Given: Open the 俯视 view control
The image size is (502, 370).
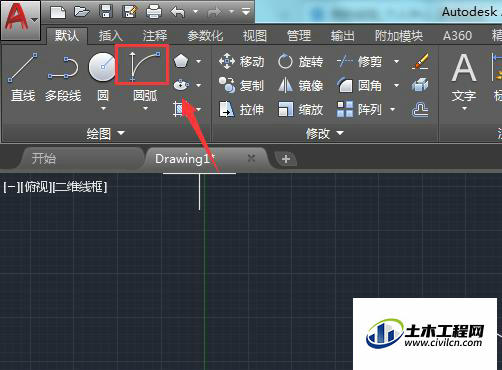Looking at the screenshot, I should click(x=36, y=187).
